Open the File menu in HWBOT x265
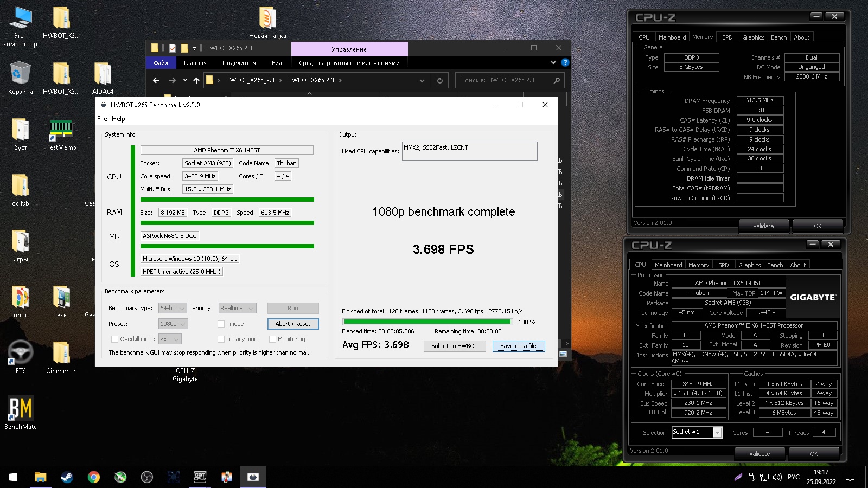The image size is (868, 488). (102, 119)
